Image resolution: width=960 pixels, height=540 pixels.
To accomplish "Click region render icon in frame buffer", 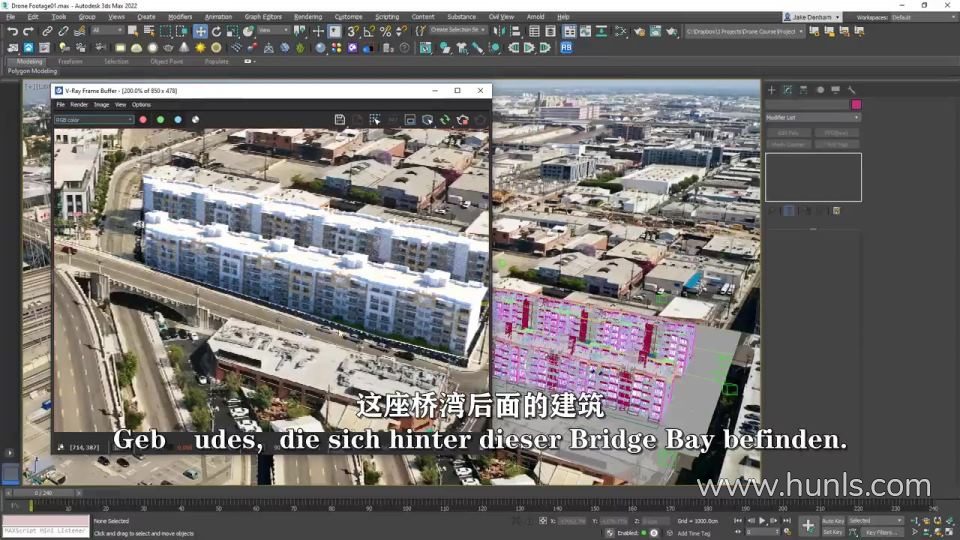I will click(410, 120).
